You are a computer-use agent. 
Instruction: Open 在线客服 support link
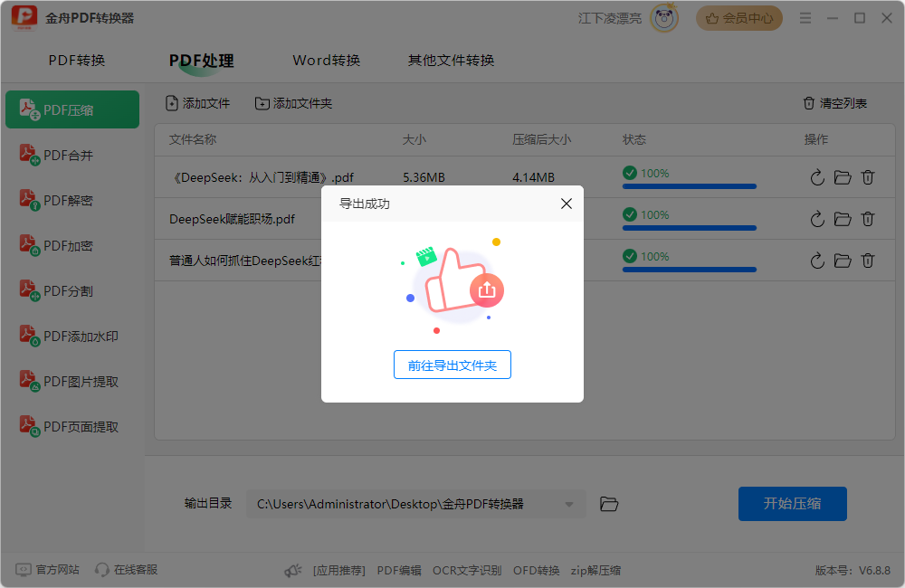127,570
